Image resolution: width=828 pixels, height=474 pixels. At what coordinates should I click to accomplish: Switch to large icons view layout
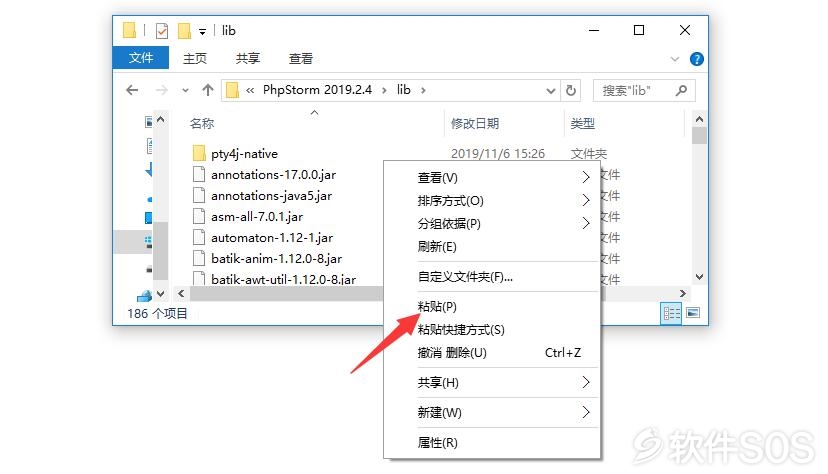693,313
